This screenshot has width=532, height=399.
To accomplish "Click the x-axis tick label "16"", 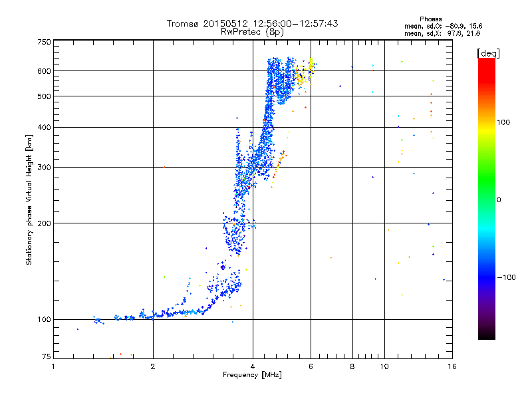I will (452, 366).
